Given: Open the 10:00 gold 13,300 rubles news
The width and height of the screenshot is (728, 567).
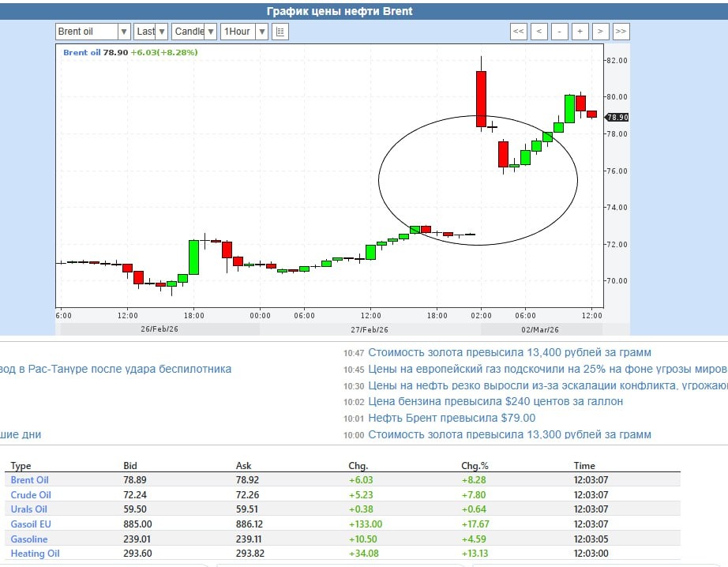Looking at the screenshot, I should tap(509, 434).
